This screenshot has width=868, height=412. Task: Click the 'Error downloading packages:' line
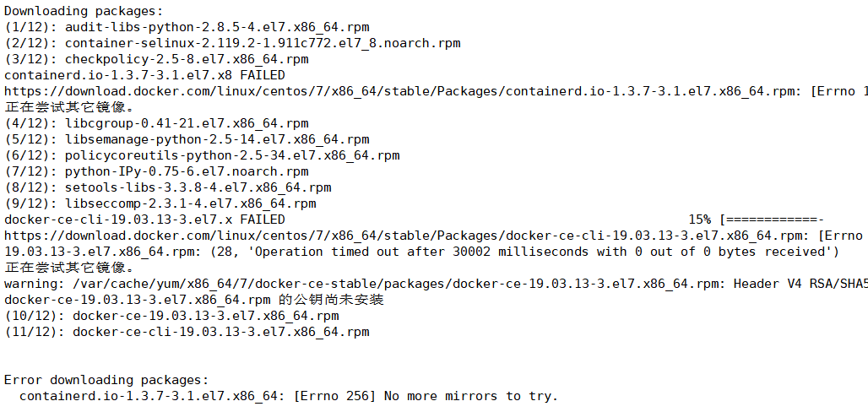107,380
